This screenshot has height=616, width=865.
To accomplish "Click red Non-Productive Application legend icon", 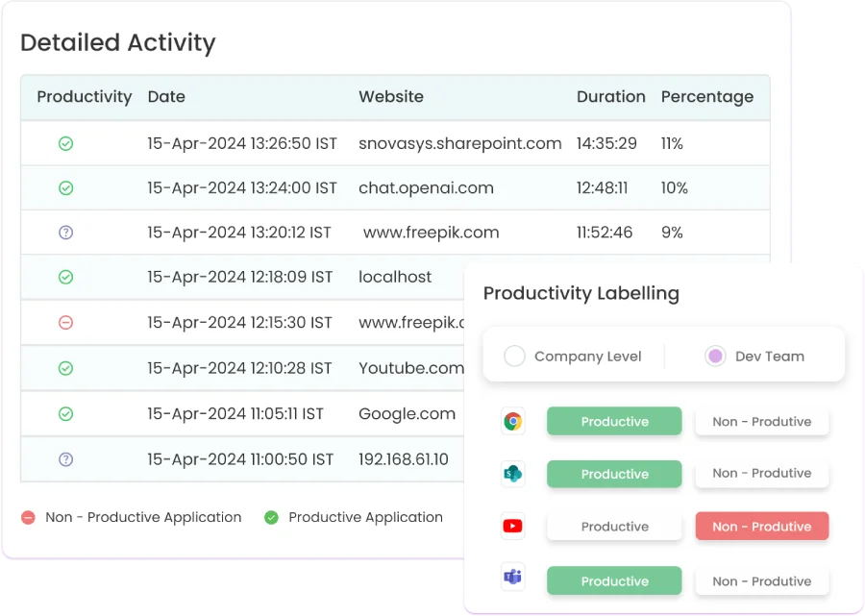I will (x=28, y=517).
